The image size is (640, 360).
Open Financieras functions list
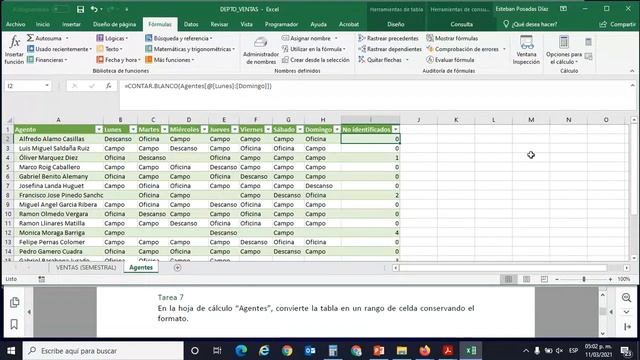coord(47,60)
